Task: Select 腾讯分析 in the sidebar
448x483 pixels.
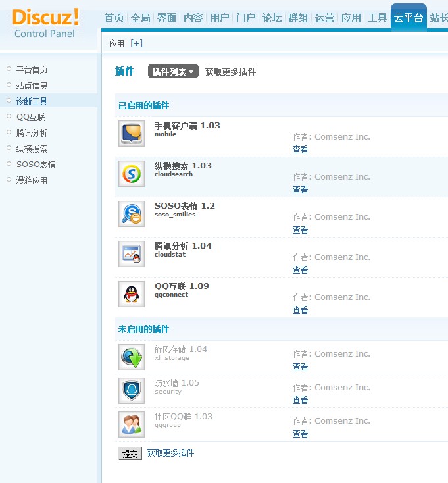Action: click(32, 133)
